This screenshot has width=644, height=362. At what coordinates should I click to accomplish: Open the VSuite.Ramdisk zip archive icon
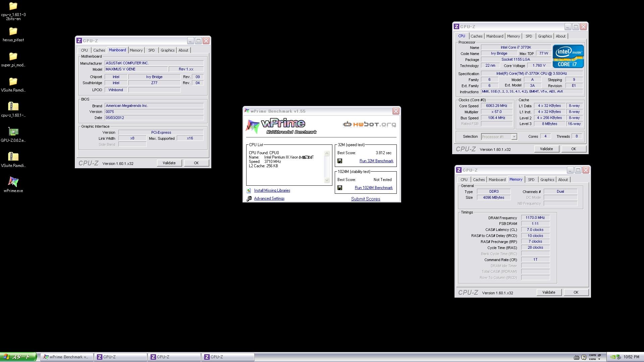click(13, 157)
